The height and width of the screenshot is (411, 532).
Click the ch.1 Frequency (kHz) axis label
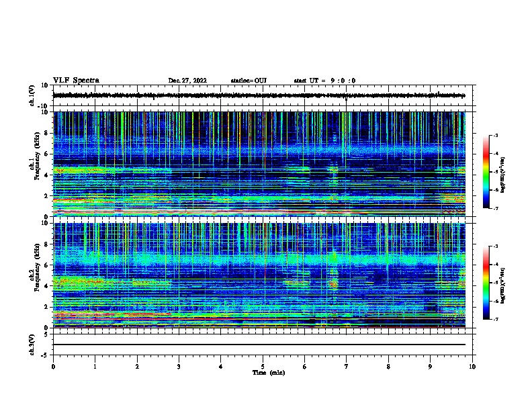click(x=34, y=156)
